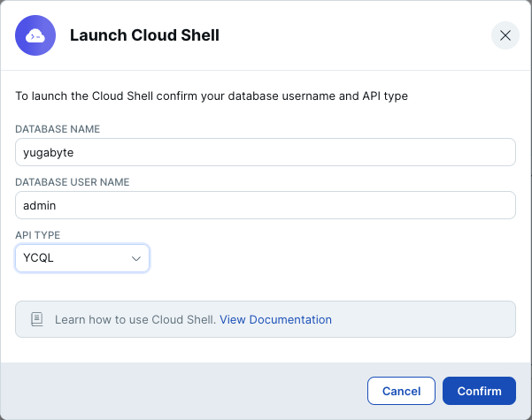Expand the API Type YCQL dropdown
Viewport: 532px width, 420px height.
(x=82, y=258)
